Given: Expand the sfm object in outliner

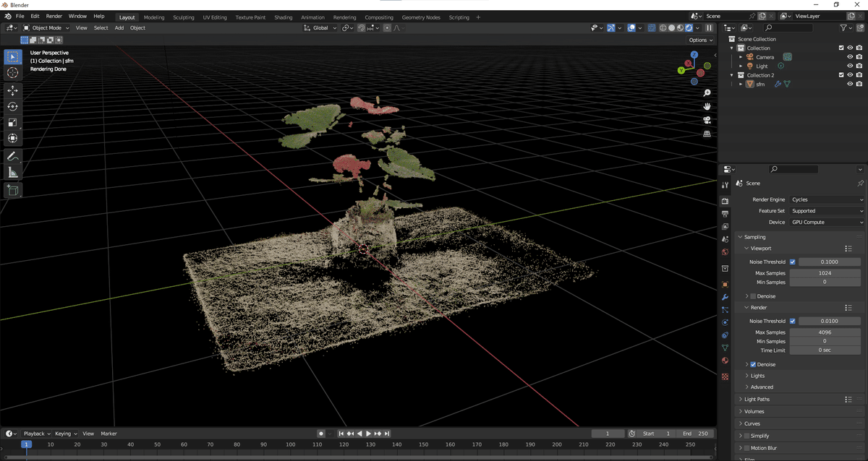Looking at the screenshot, I should tap(741, 84).
